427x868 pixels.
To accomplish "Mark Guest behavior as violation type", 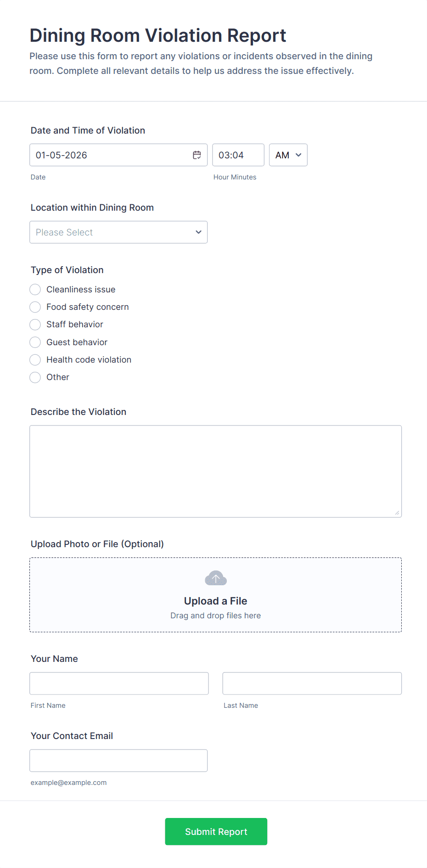I will [35, 342].
